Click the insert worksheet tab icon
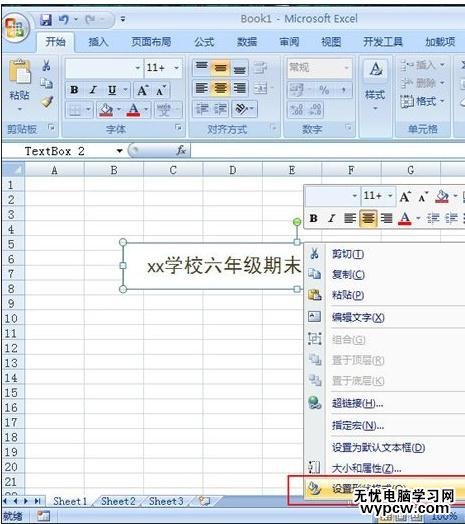 (204, 501)
